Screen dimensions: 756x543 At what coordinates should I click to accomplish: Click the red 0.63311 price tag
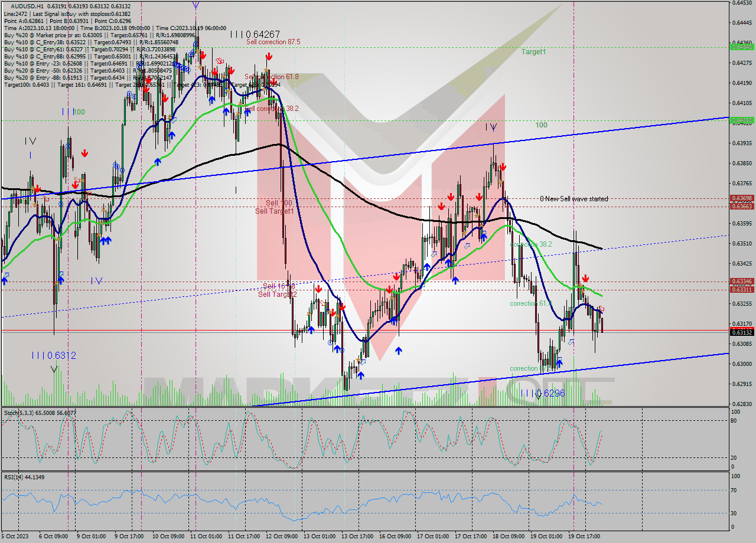pos(742,289)
